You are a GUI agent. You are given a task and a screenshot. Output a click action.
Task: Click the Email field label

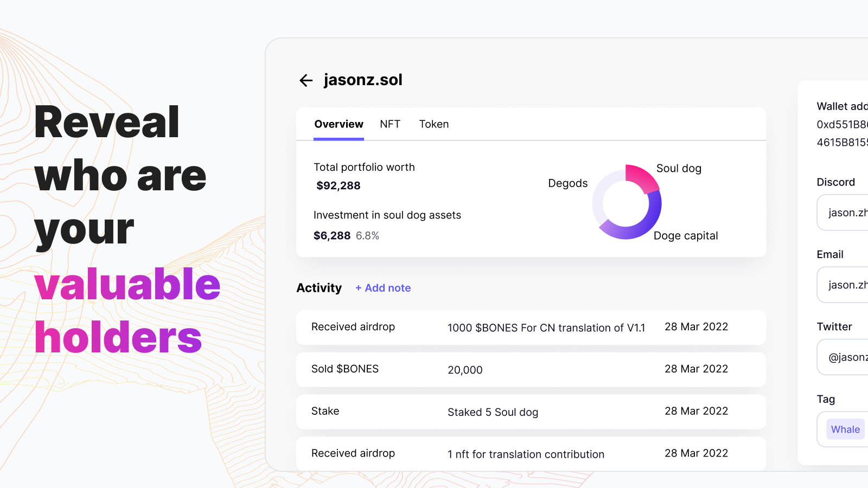click(830, 254)
